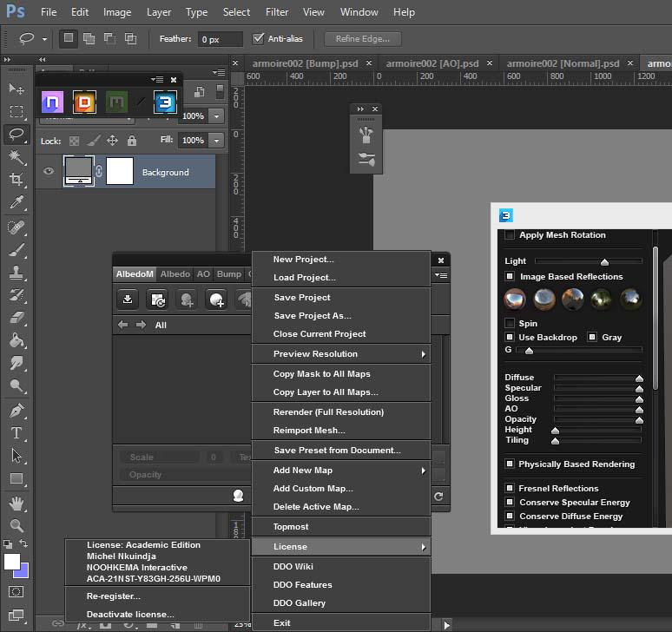The image size is (672, 632).
Task: Select the Pen tool
Action: click(x=16, y=411)
